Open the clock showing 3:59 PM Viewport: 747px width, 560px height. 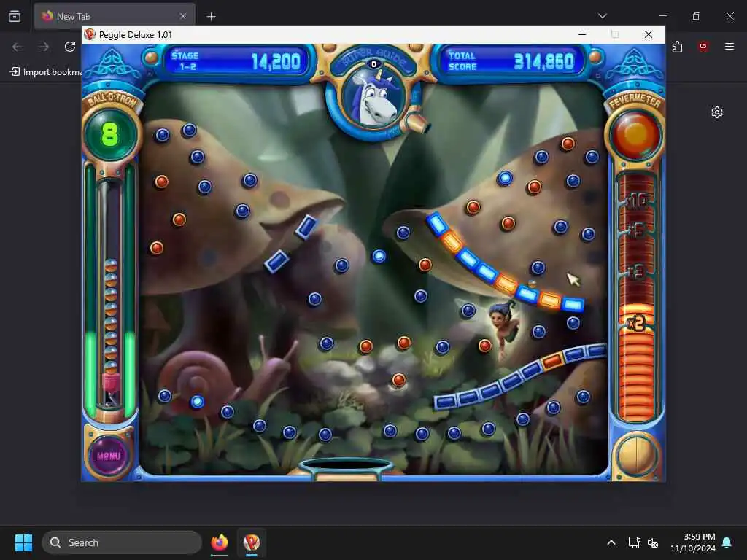[692, 542]
